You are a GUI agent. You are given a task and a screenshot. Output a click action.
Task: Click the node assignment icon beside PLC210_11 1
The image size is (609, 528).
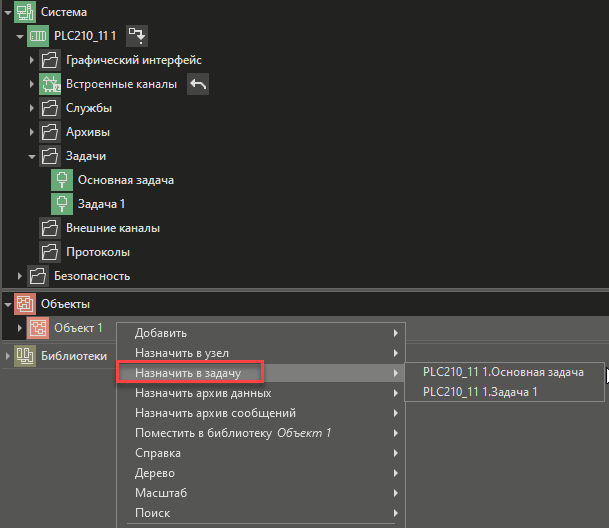[137, 36]
